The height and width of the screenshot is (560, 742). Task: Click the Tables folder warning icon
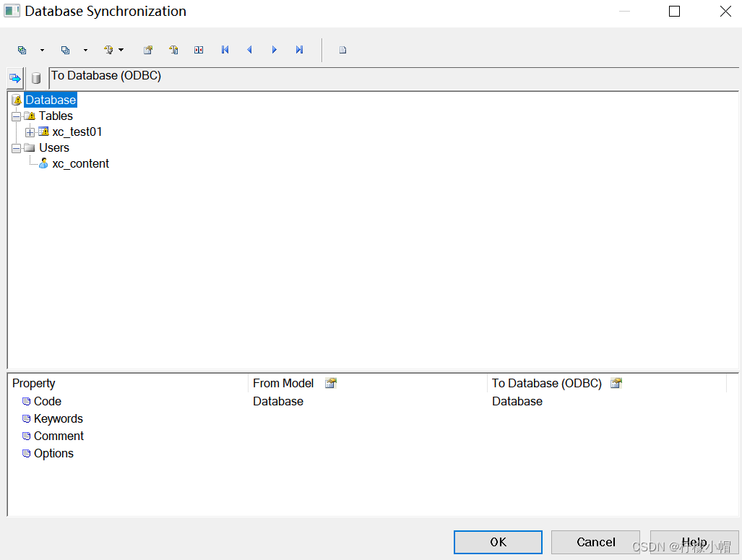(x=30, y=116)
